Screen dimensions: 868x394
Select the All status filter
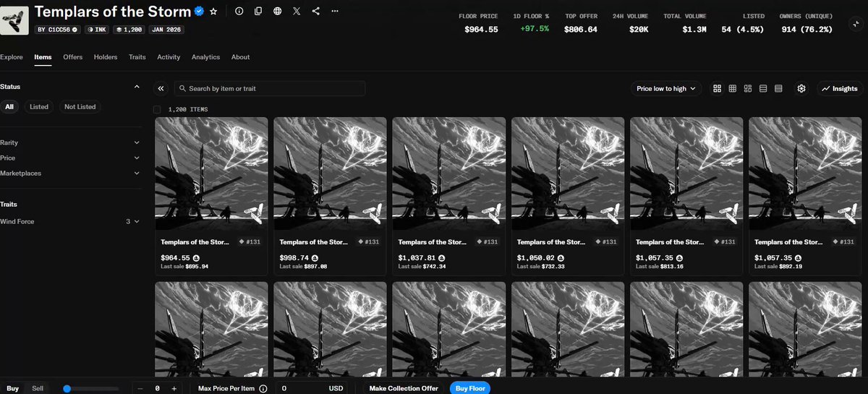(9, 106)
